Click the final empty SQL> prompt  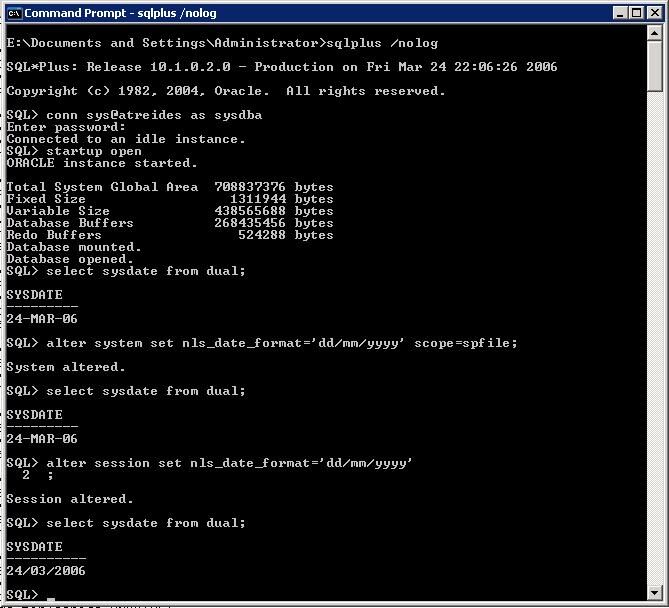[23, 594]
